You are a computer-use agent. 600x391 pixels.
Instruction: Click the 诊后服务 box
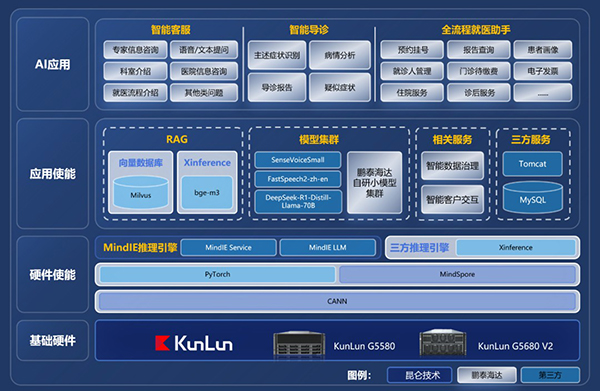(x=479, y=93)
